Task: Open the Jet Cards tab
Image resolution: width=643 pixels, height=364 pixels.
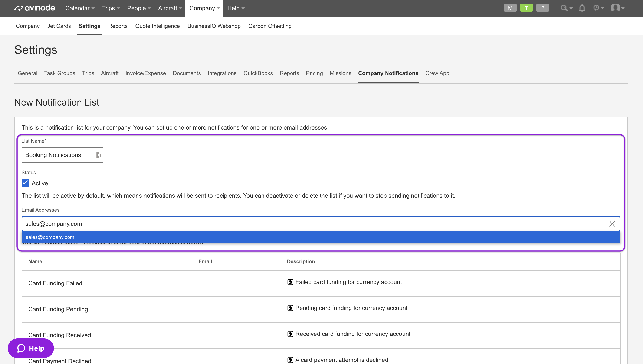Action: pos(59,26)
